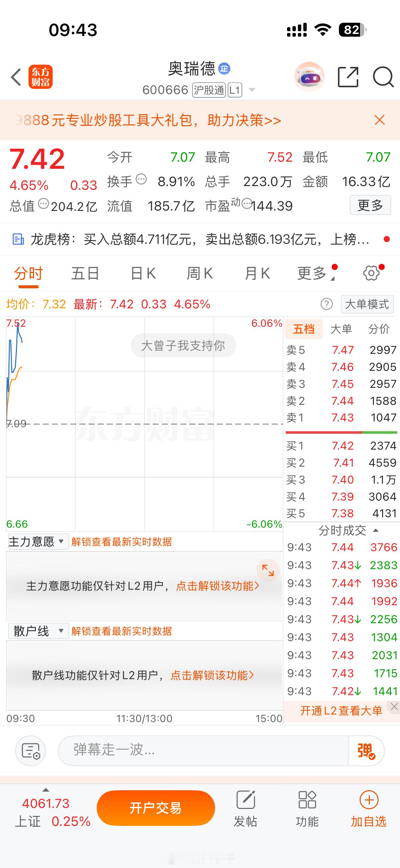The image size is (400, 868).
Task: Tap the 总值 info bubble icon
Action: (43, 204)
